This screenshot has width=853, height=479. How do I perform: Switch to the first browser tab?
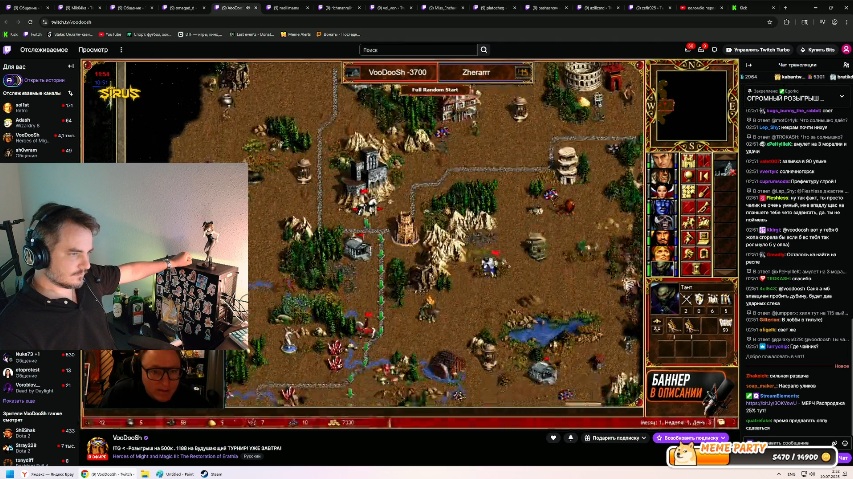[x=27, y=8]
